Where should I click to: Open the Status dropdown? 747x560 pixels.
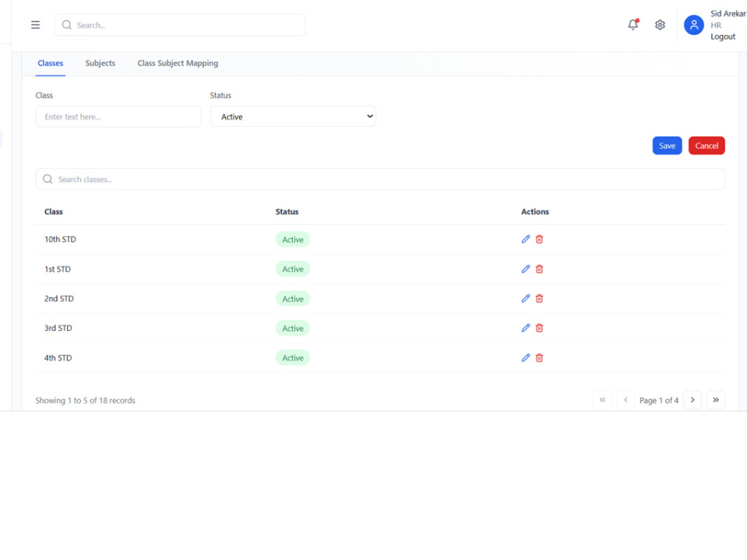293,116
